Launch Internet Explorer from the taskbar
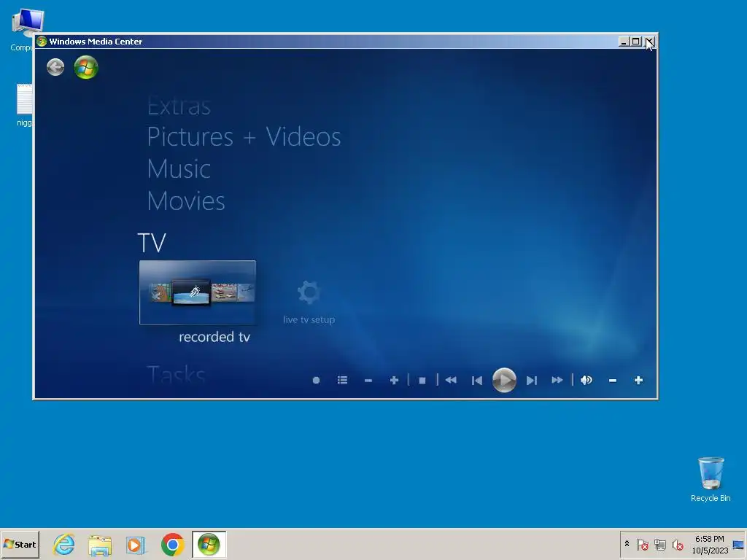The image size is (747, 560). pyautogui.click(x=64, y=544)
